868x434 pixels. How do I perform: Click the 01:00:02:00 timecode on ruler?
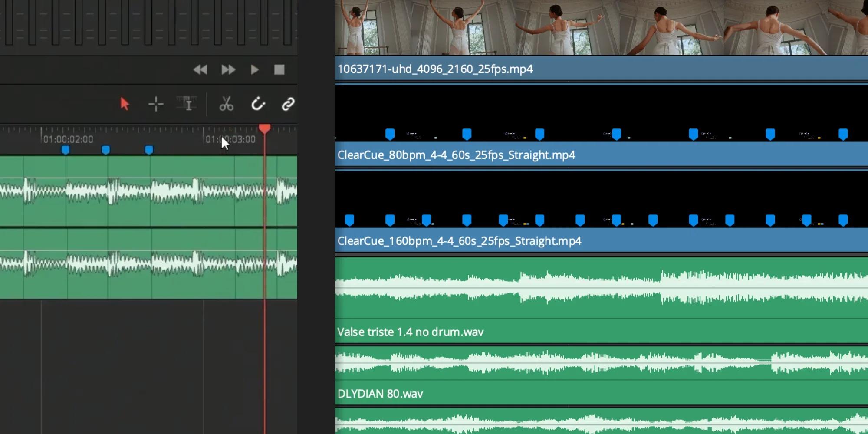point(68,139)
